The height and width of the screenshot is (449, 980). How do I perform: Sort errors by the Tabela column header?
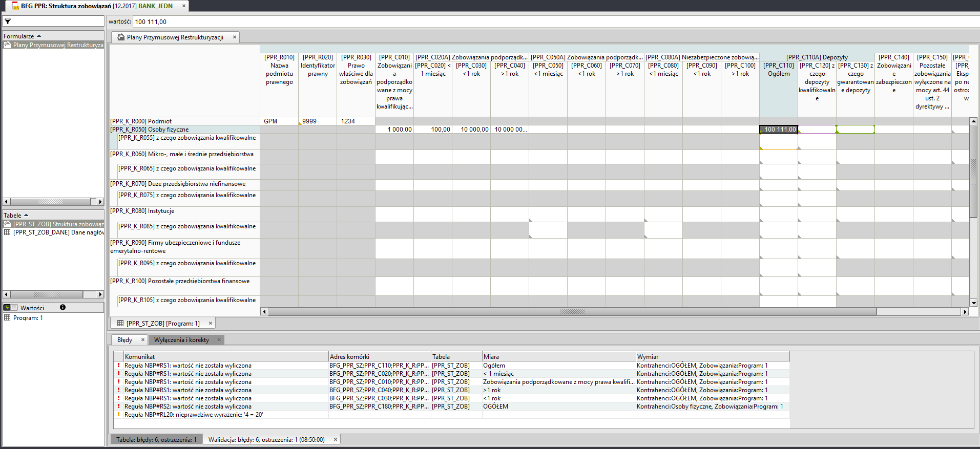(x=456, y=356)
